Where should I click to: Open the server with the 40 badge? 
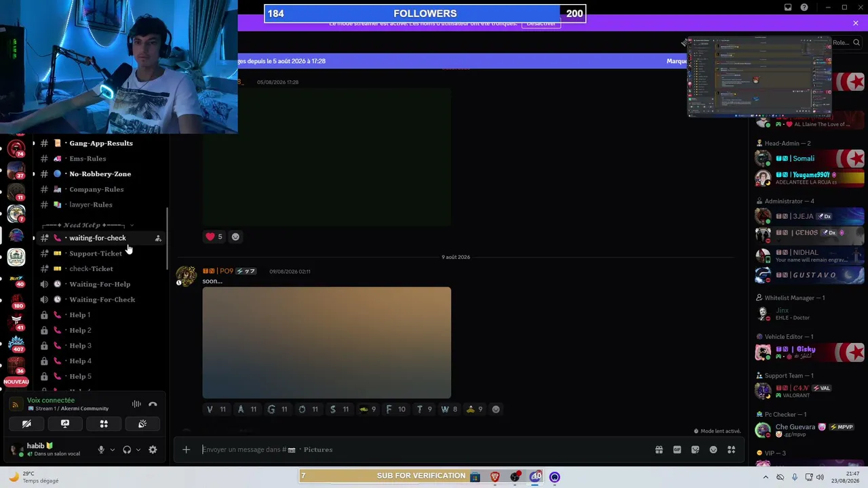16,279
